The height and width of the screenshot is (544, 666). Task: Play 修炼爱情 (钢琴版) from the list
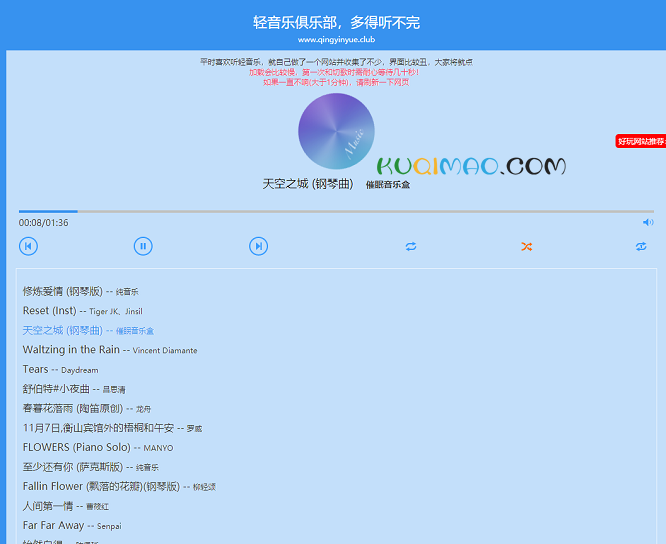(x=80, y=291)
